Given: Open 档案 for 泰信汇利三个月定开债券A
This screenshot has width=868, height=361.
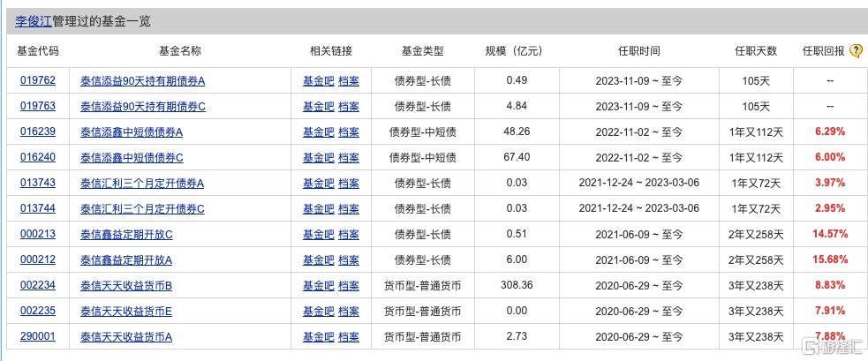Looking at the screenshot, I should [x=349, y=184].
